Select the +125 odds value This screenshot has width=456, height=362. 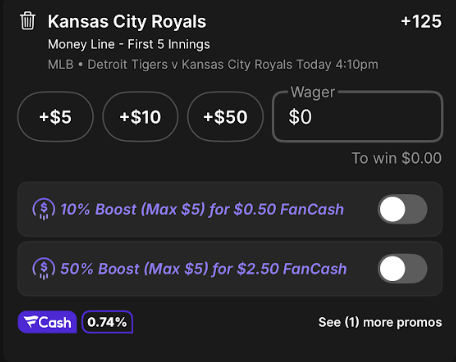click(421, 22)
